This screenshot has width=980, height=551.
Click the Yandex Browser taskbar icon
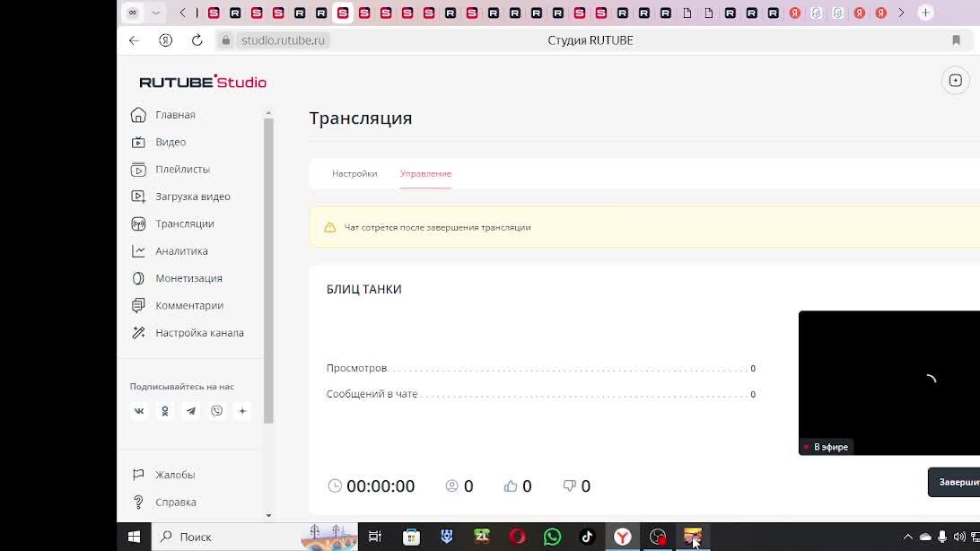coord(623,537)
